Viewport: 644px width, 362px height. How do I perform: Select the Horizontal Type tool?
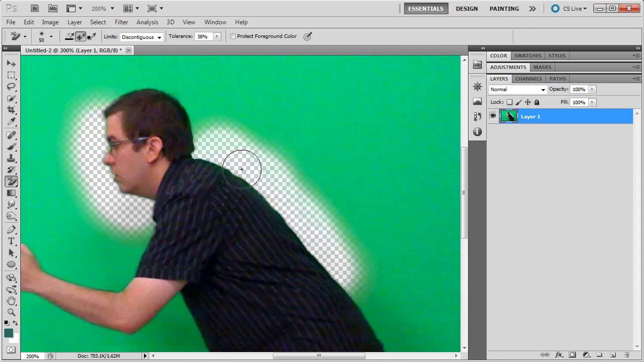(x=11, y=241)
